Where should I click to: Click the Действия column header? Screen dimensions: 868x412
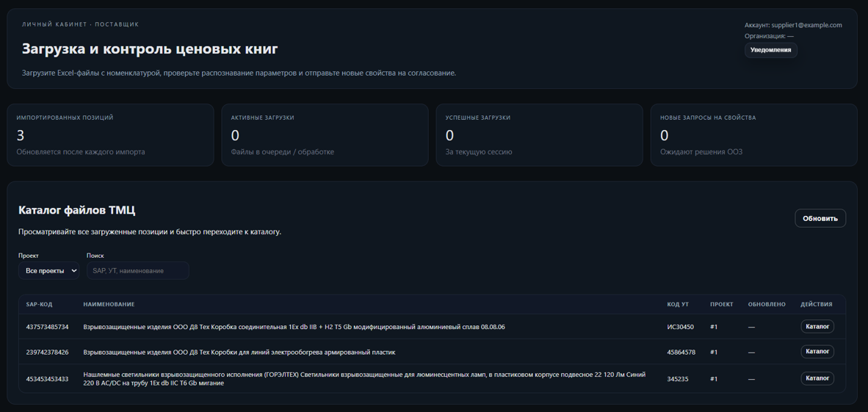(x=816, y=304)
